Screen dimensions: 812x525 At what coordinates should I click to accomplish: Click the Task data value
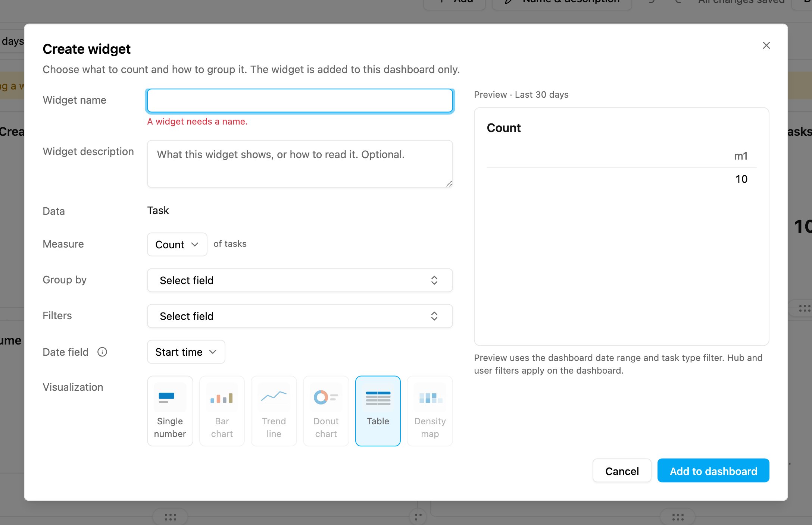pyautogui.click(x=158, y=210)
